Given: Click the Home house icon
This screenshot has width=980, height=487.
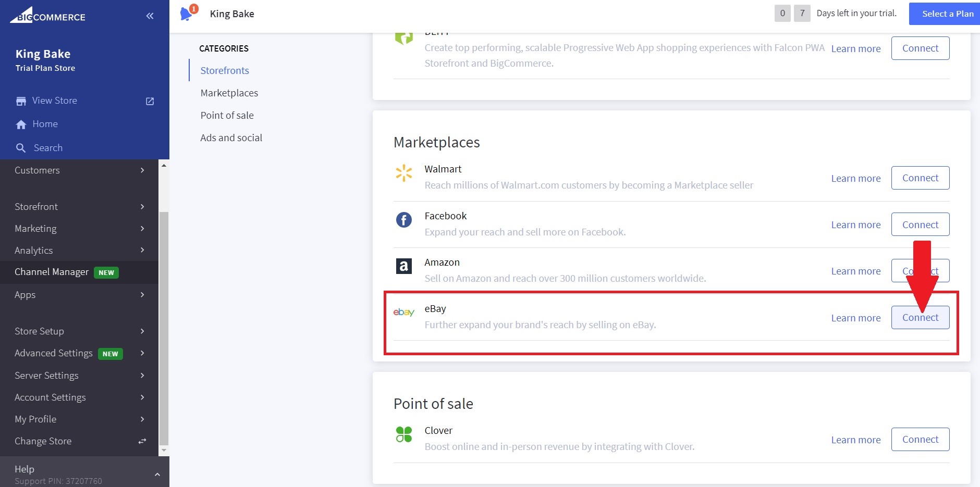Looking at the screenshot, I should (x=21, y=124).
